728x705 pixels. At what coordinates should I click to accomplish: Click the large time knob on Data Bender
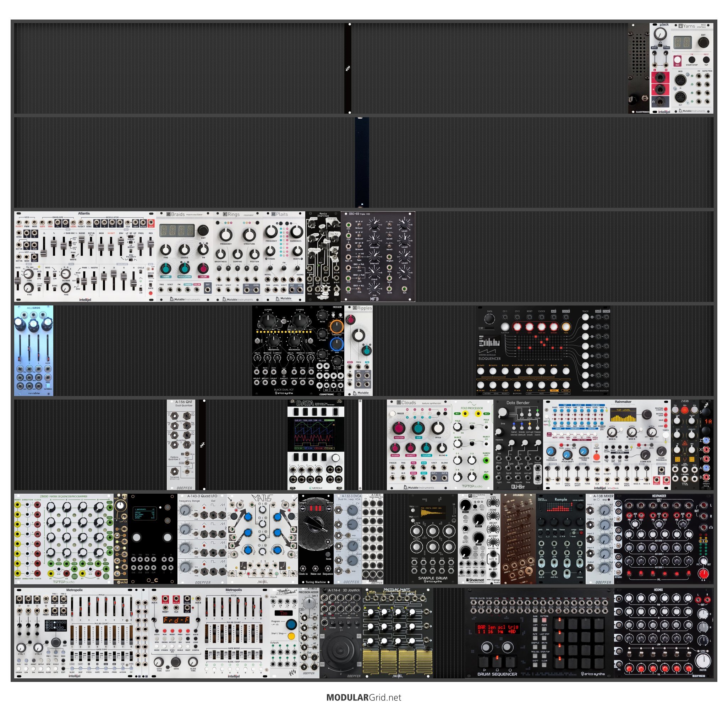[503, 413]
